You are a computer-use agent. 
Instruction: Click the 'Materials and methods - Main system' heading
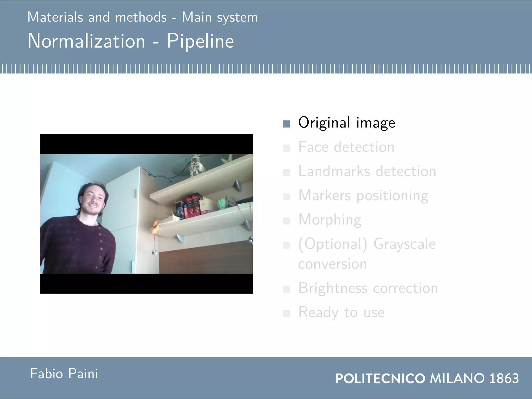pos(143,17)
